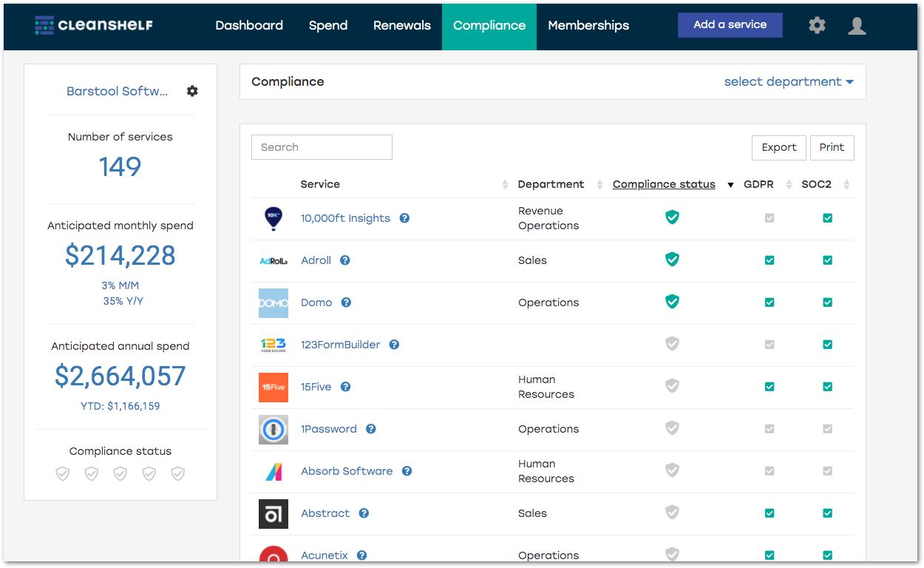Open the Absorb Software service link
Screen dimensions: 924x568
[x=347, y=471]
